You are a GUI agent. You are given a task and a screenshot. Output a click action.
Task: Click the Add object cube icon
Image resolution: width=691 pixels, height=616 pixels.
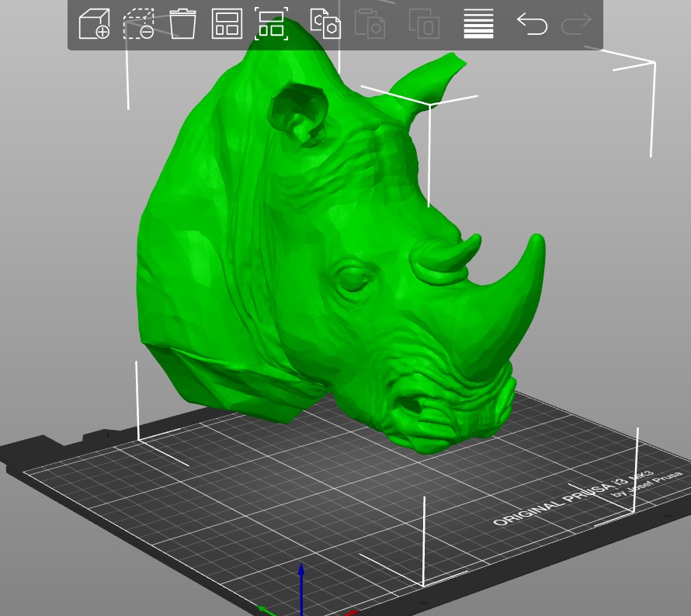(94, 24)
